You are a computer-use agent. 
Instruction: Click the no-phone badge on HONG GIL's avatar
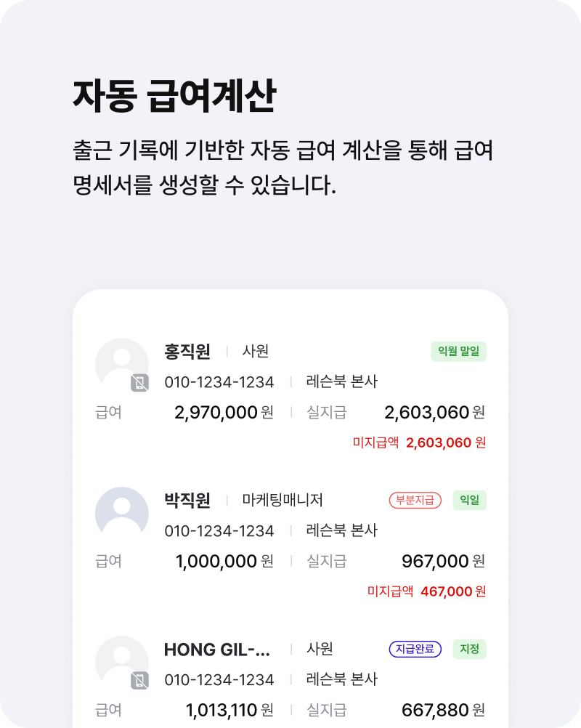(x=139, y=681)
